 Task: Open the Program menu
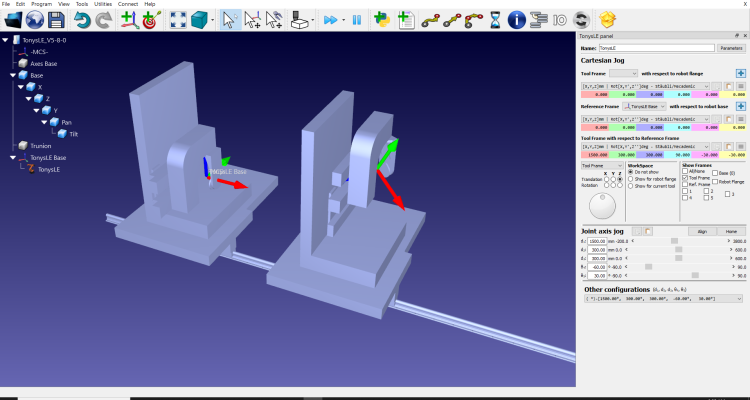point(42,4)
